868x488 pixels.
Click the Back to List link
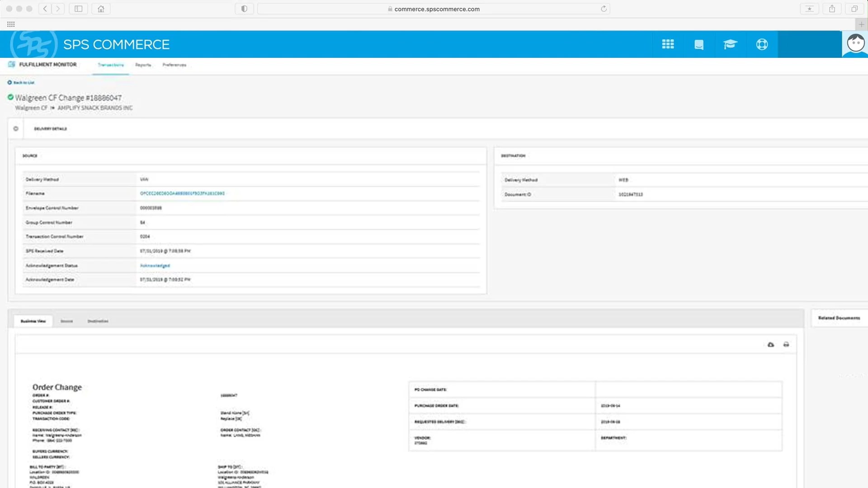click(20, 82)
